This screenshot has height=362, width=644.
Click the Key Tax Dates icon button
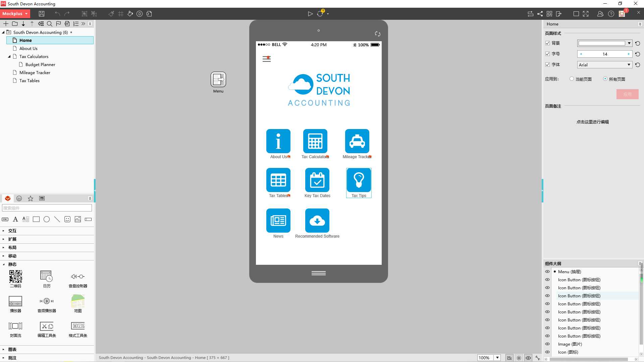(x=317, y=183)
